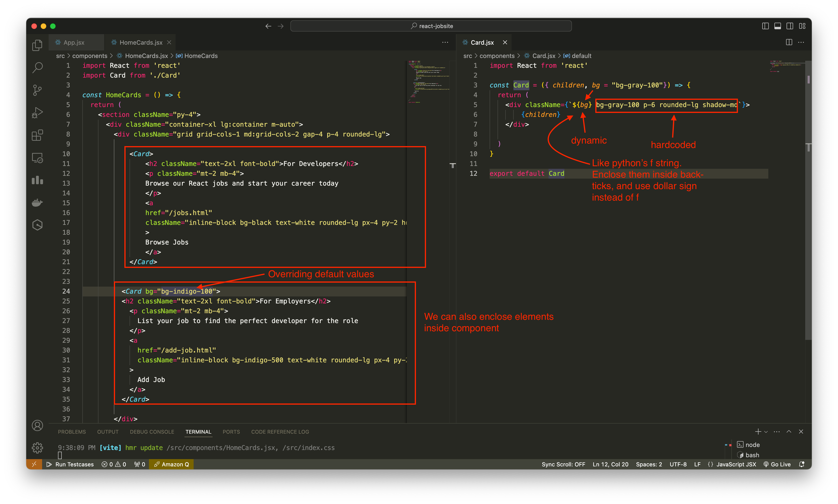Open remote window indicator in status bar
Viewport: 838px width, 504px height.
click(34, 464)
